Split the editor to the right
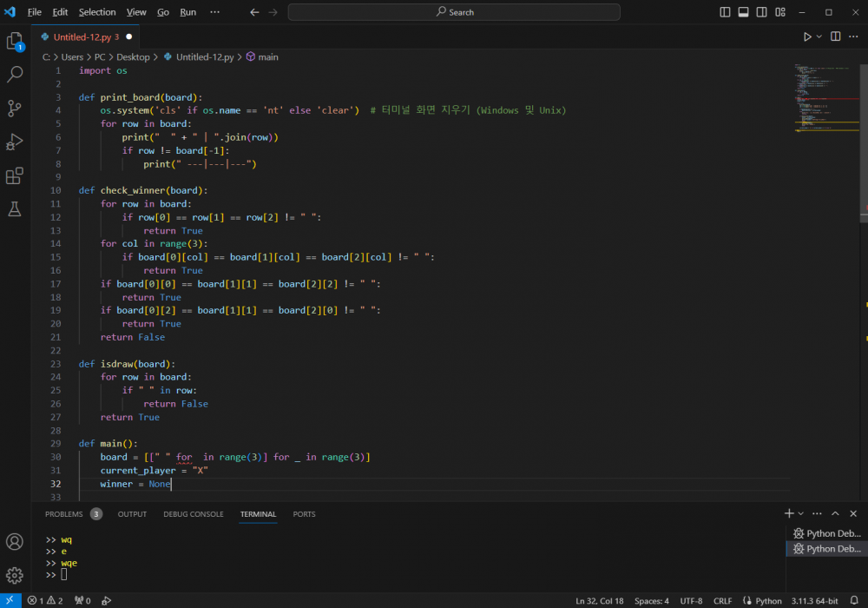 (x=835, y=36)
